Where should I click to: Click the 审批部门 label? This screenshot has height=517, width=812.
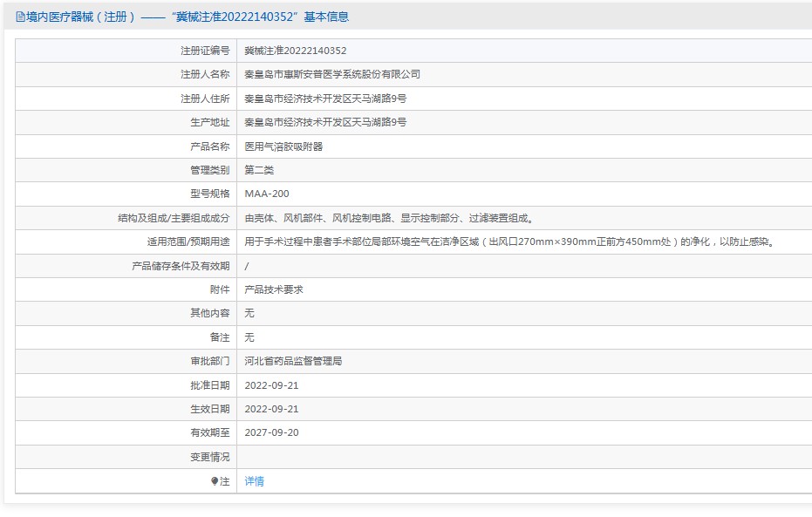pyautogui.click(x=209, y=361)
